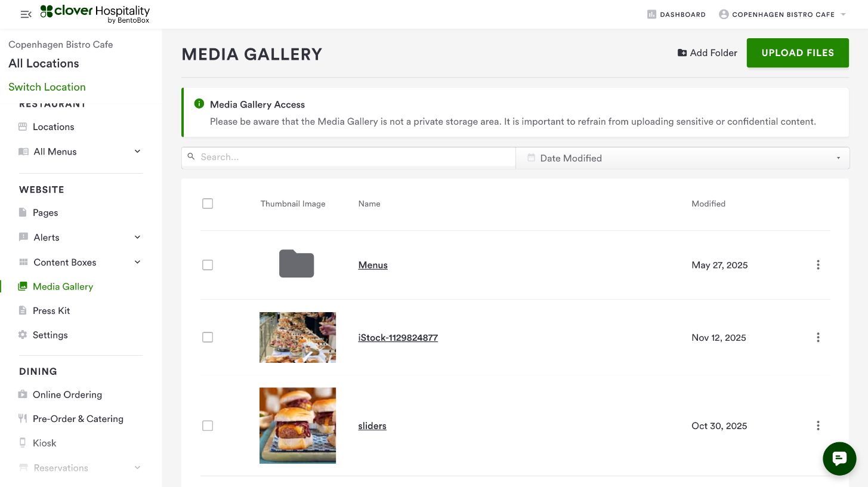Screen dimensions: 868x487
Task: Go to Pages in the Website section
Action: 45,212
